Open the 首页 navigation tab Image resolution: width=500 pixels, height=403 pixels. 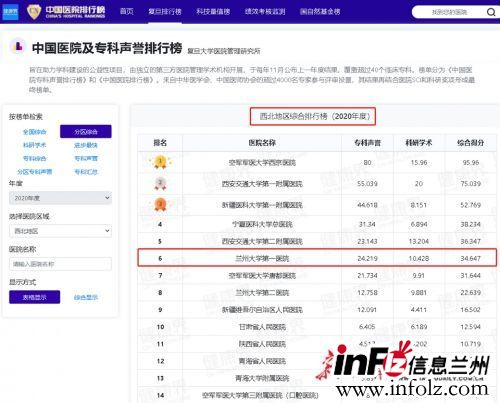tap(127, 12)
